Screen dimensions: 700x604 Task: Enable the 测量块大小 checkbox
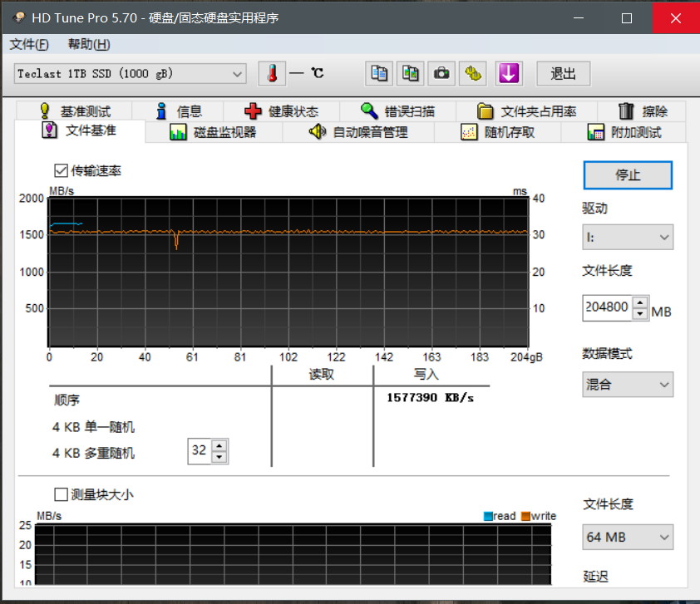(61, 494)
